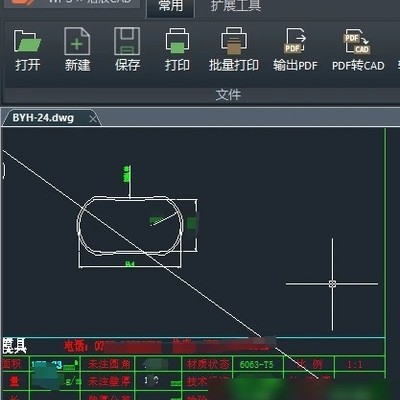400x400 pixels.
Task: Open a file with 打开 icon
Action: (x=27, y=50)
